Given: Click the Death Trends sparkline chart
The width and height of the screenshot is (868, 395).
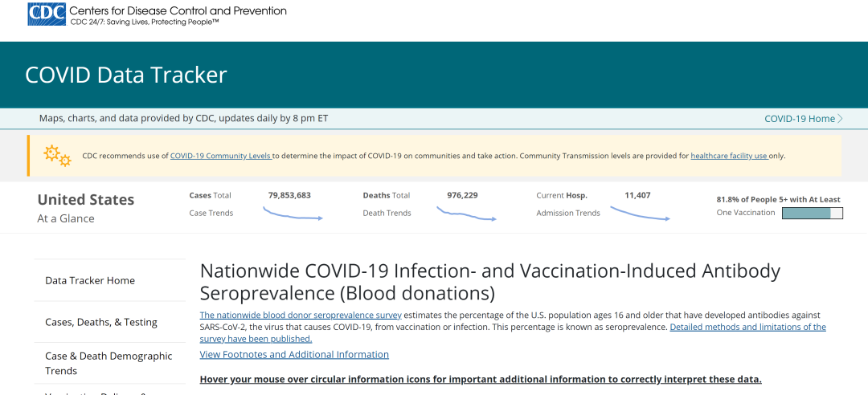Looking at the screenshot, I should click(x=466, y=214).
